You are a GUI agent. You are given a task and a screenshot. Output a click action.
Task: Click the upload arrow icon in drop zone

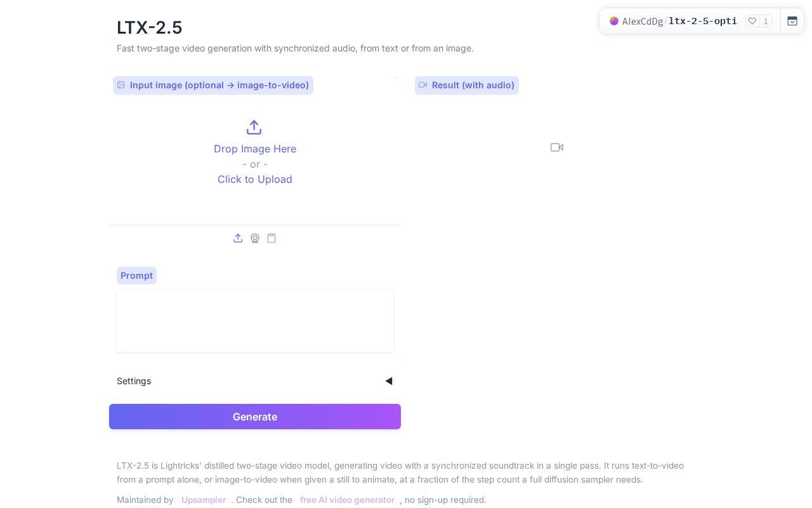click(x=254, y=127)
